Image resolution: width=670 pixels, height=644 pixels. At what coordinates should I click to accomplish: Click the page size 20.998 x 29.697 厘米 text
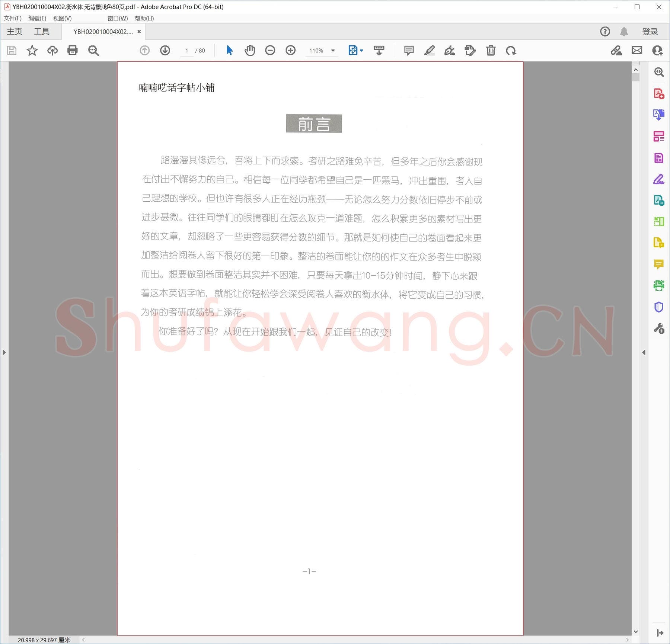(44, 640)
